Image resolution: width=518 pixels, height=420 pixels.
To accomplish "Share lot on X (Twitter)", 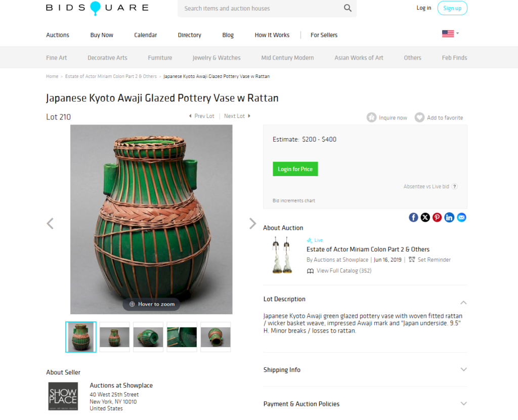I will pos(425,217).
